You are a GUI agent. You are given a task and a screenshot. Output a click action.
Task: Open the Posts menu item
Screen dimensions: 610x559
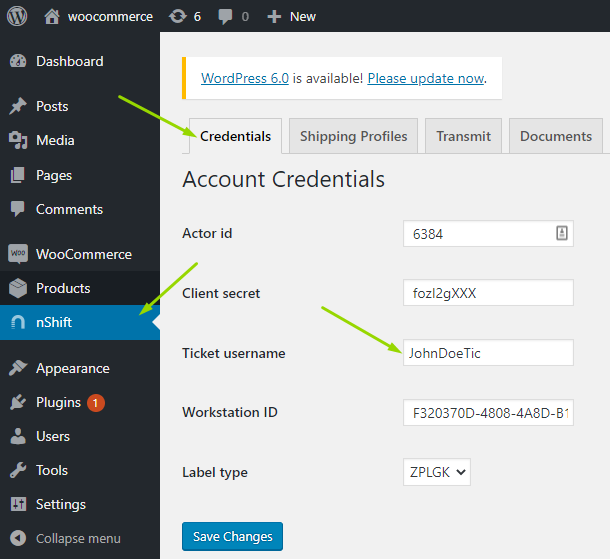[80, 106]
